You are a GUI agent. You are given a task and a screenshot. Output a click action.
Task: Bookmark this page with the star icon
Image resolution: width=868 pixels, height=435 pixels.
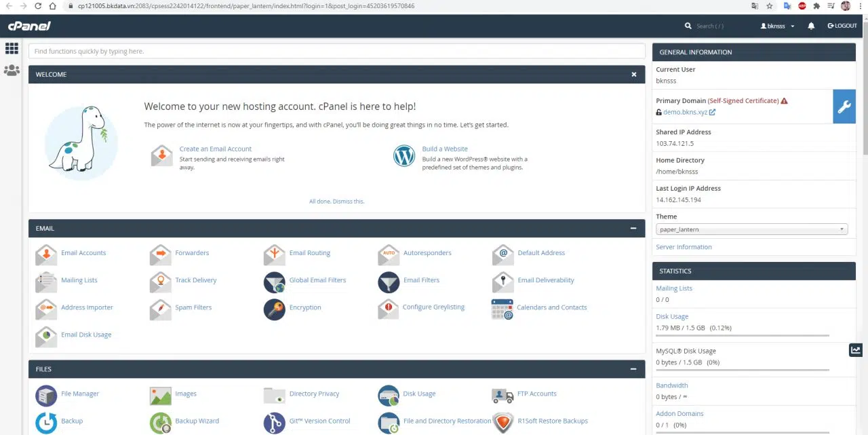(770, 6)
